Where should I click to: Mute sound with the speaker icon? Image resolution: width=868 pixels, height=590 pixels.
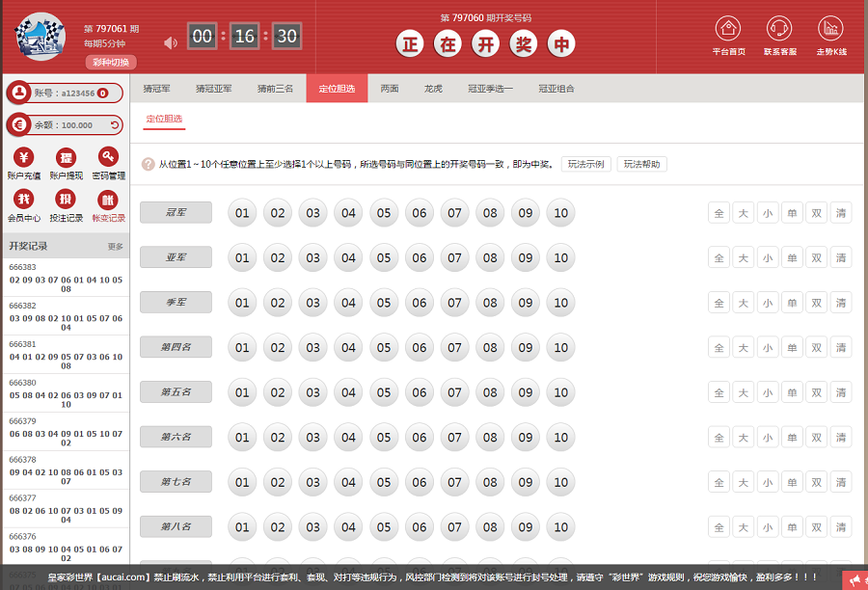[x=171, y=42]
